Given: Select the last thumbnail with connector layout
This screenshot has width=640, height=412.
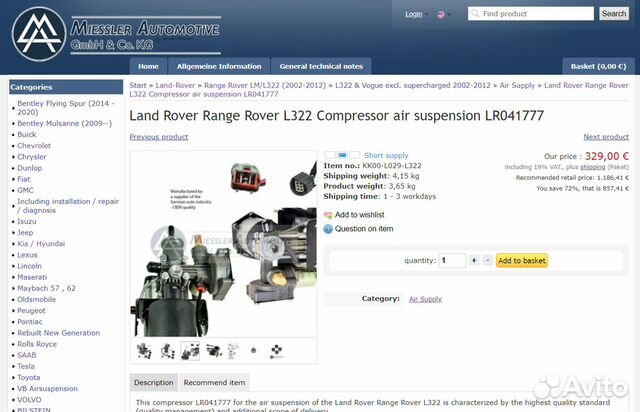Looking at the screenshot, I should click(276, 351).
